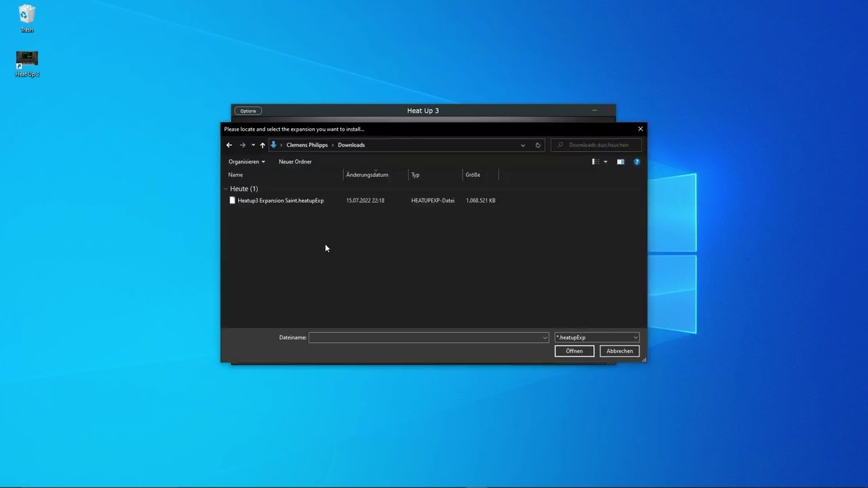Close the file dialog with X
The width and height of the screenshot is (868, 488).
click(x=640, y=129)
